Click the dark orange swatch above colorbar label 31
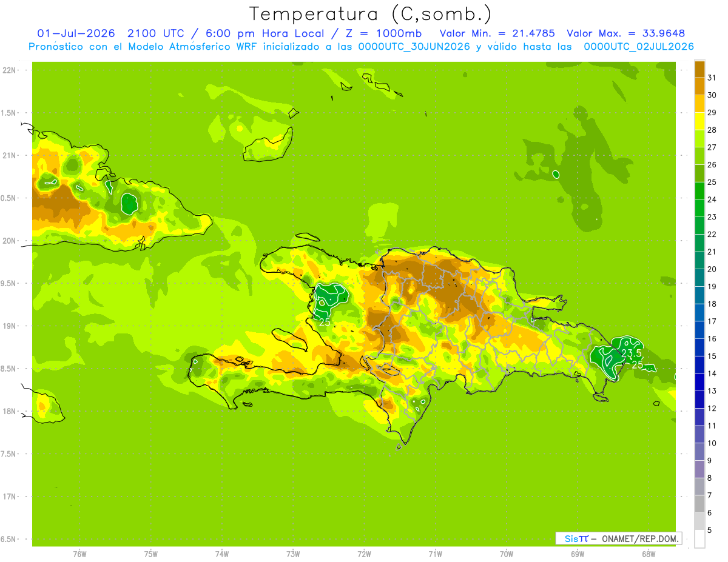Screen dimensions: 728x562 (x=699, y=69)
